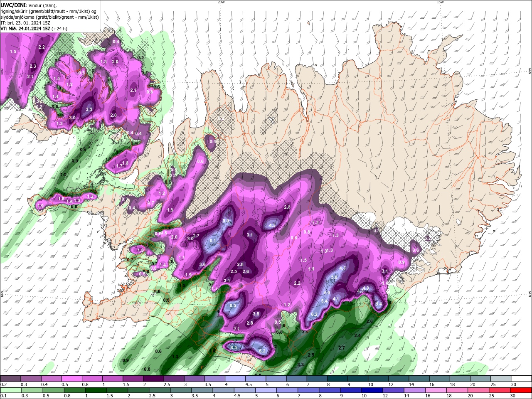Select the rain scale swatch labeled 5

266,390
